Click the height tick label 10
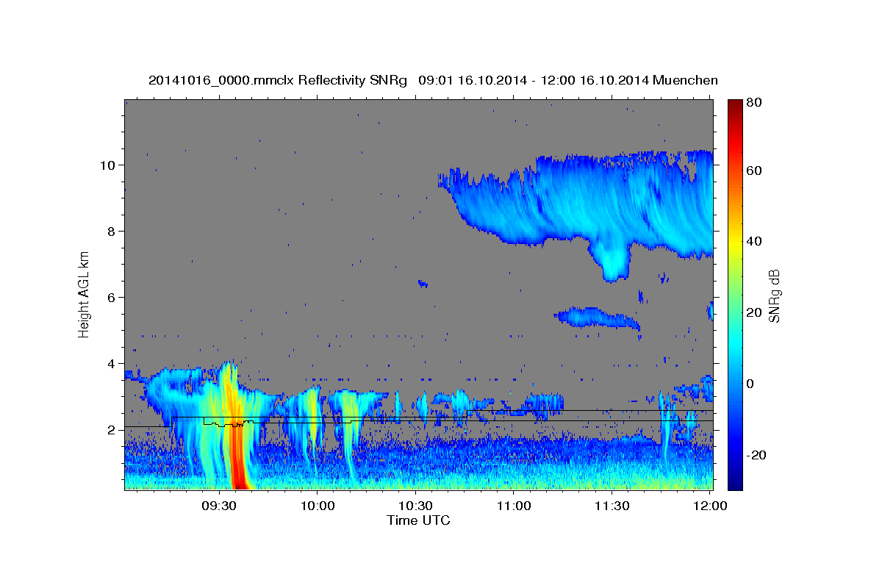The width and height of the screenshot is (882, 588). coord(107,165)
